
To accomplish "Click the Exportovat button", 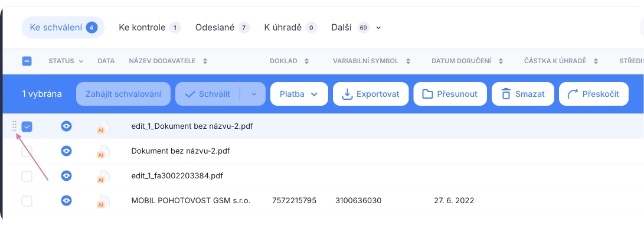I will [x=371, y=94].
